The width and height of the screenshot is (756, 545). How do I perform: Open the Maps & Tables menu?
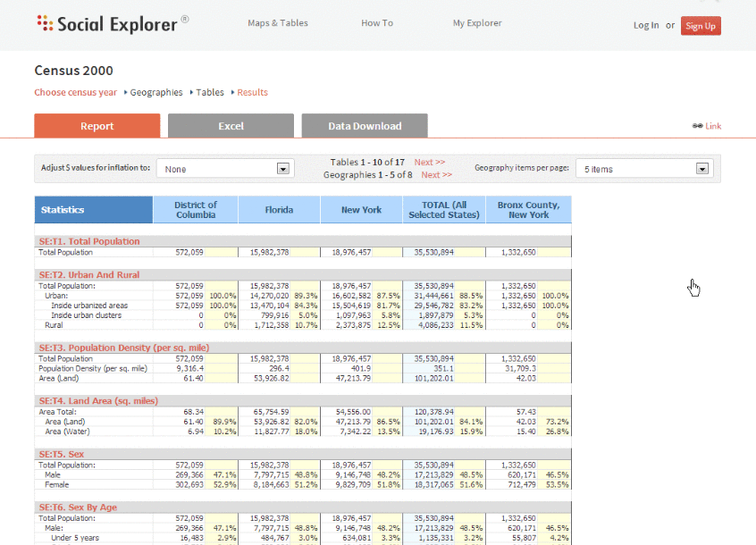point(278,22)
